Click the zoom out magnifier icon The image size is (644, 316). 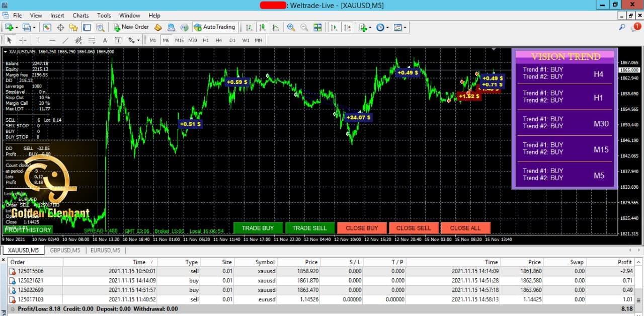point(304,27)
